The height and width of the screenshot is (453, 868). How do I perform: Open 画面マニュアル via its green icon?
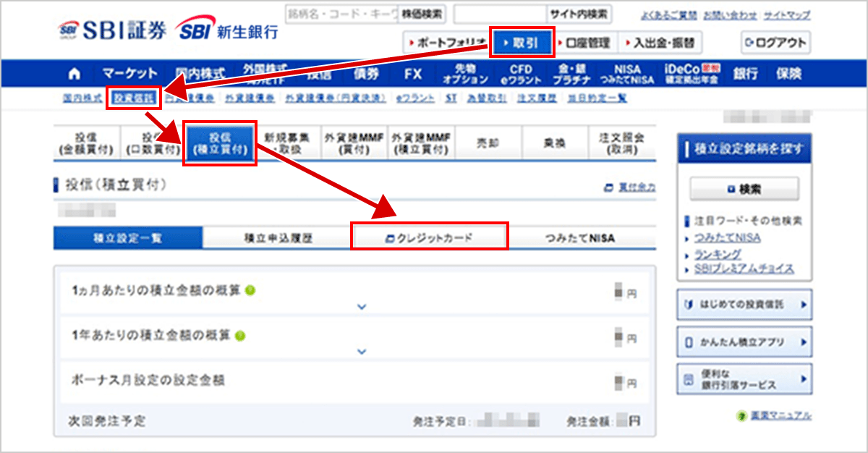pos(741,415)
